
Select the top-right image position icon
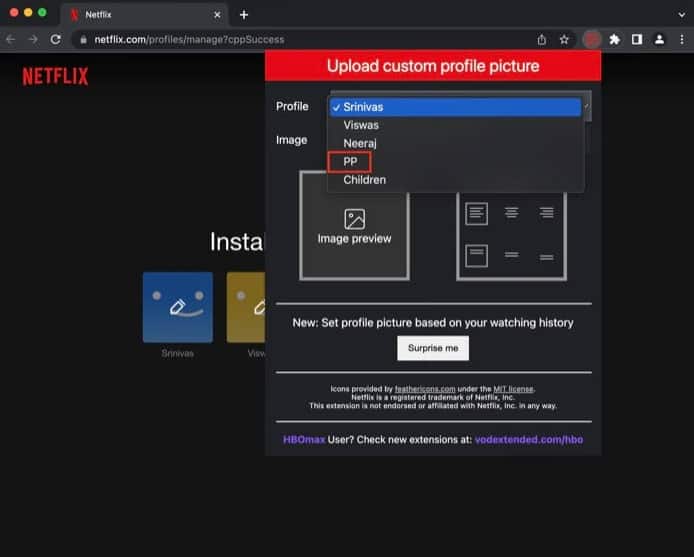(x=547, y=213)
